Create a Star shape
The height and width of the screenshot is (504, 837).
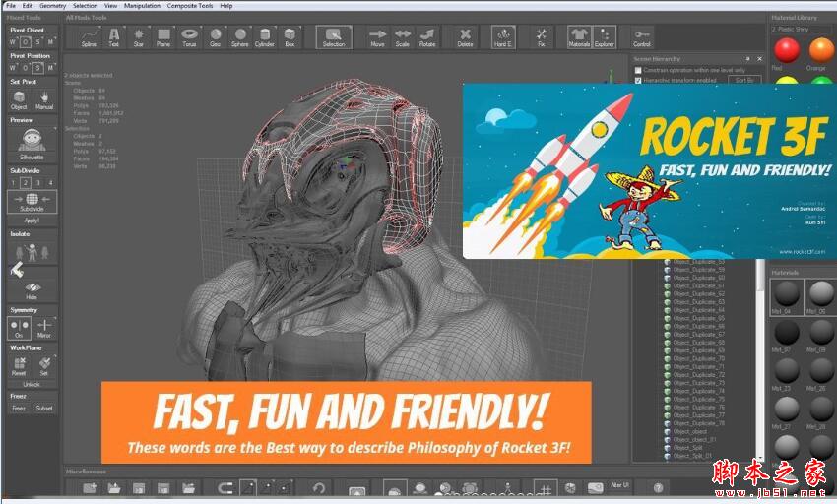click(138, 37)
